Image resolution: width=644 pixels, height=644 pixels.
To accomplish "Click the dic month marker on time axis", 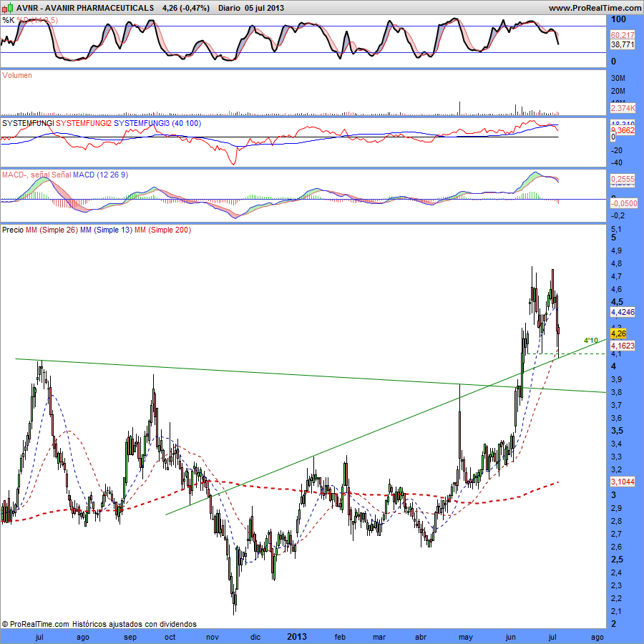I will (255, 638).
